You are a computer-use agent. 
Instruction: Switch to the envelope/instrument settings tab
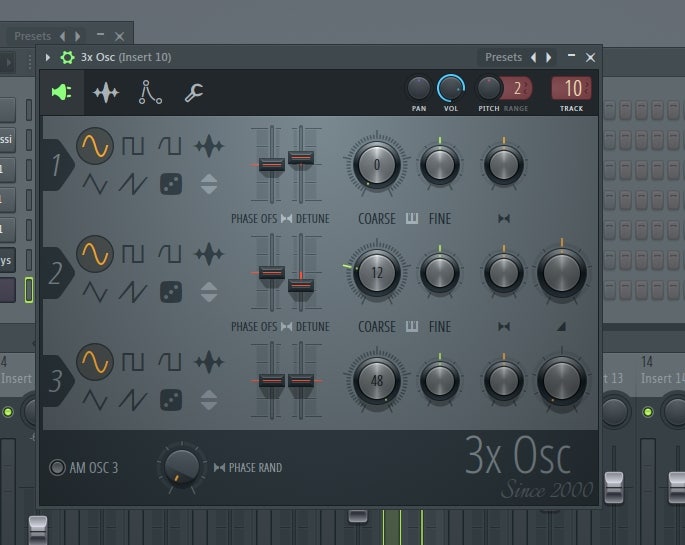coord(106,92)
